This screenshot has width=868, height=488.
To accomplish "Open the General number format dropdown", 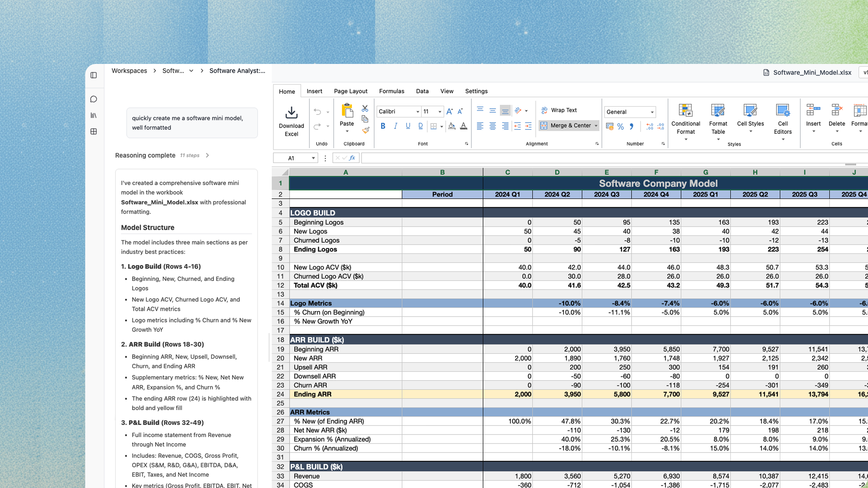I will 652,112.
